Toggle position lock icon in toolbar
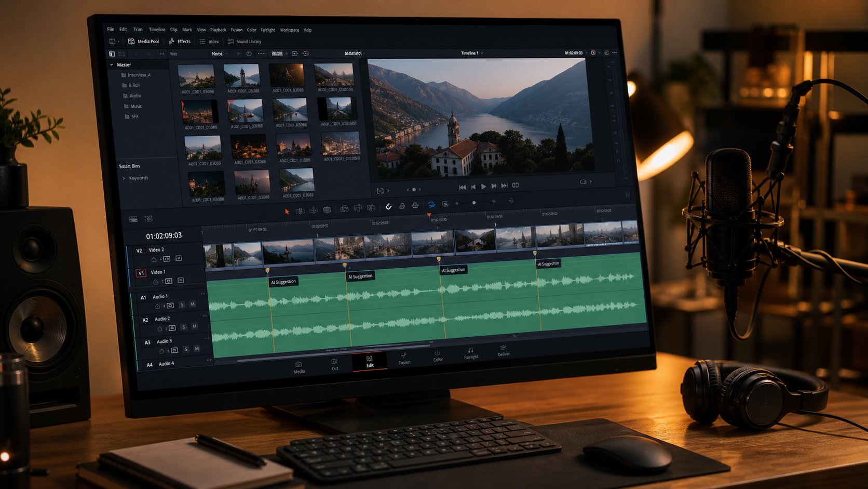 (x=415, y=206)
